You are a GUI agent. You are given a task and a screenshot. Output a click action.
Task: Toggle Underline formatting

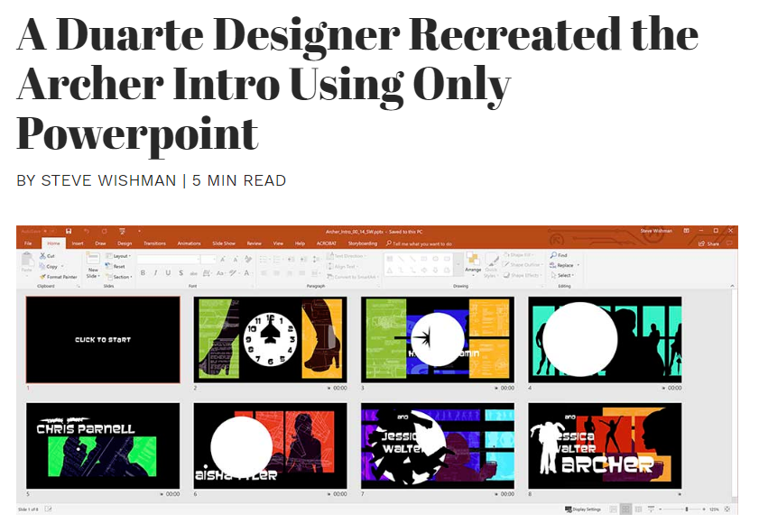click(168, 273)
